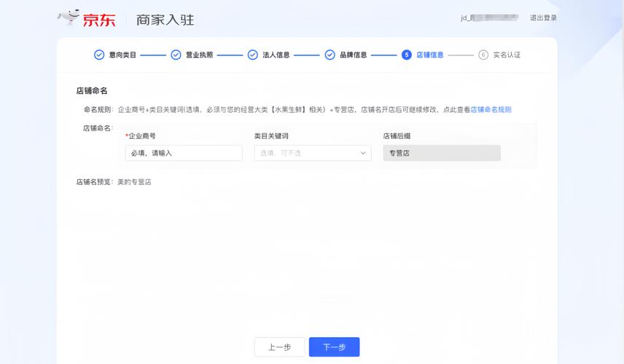Click the 商家入驻 page title
The height and width of the screenshot is (364, 624).
165,20
